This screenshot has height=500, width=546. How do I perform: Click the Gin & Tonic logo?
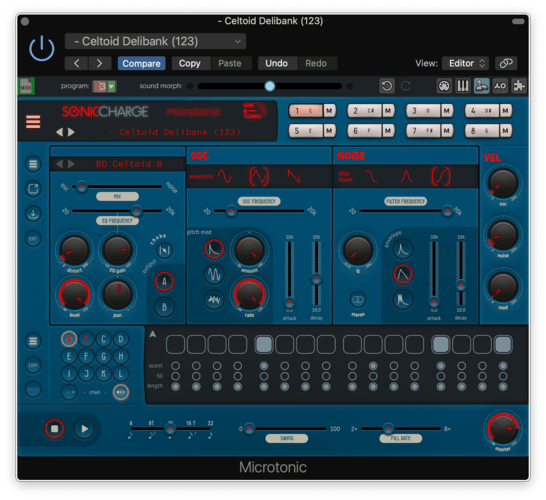[255, 111]
